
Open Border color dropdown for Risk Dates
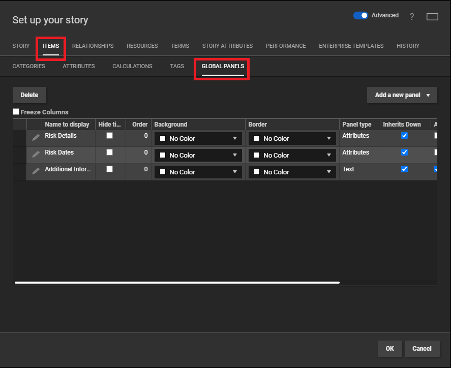[x=292, y=155]
